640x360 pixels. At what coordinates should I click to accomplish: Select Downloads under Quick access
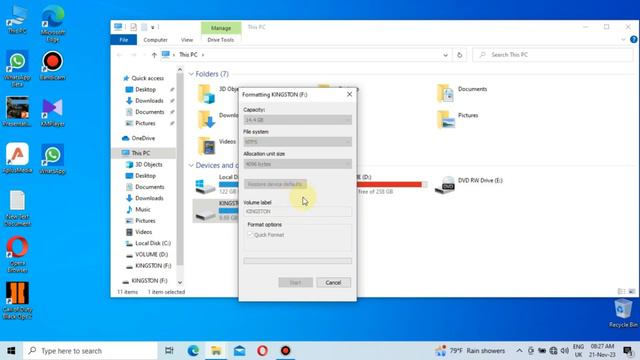[149, 100]
